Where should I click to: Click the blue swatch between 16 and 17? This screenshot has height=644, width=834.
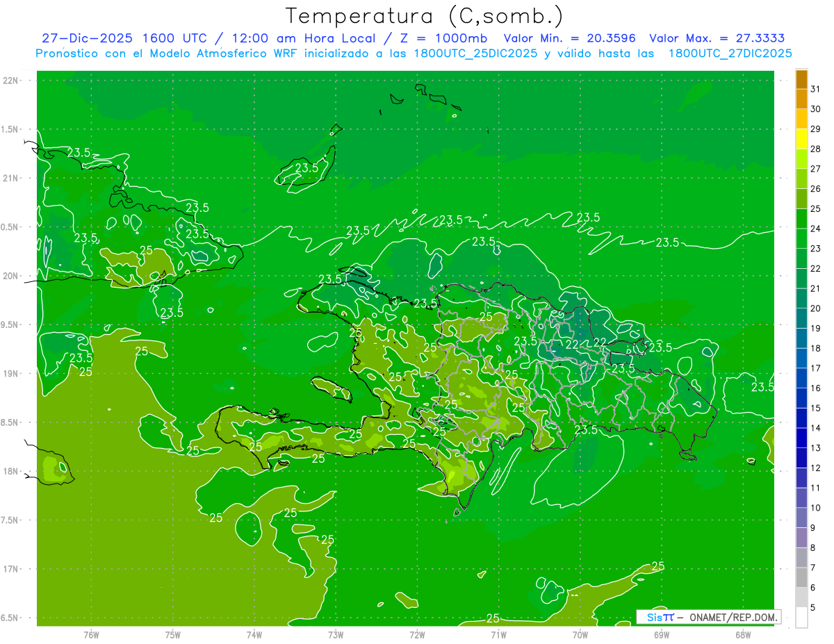pyautogui.click(x=801, y=379)
